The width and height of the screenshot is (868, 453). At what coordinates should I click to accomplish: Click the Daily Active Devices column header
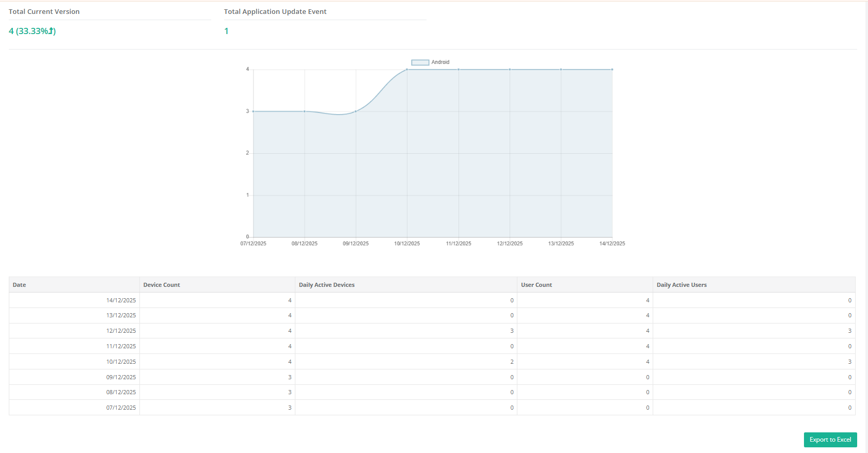click(x=326, y=285)
